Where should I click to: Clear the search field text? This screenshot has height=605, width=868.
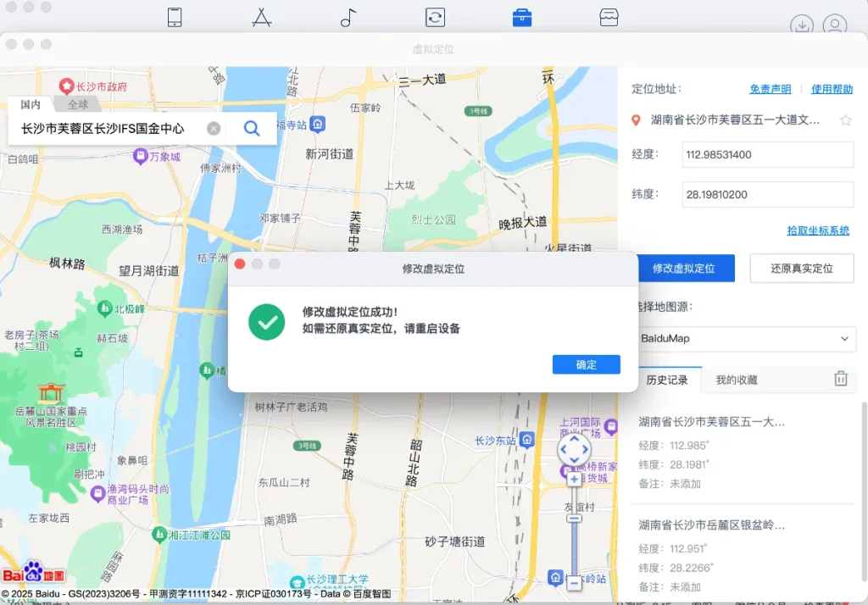214,129
